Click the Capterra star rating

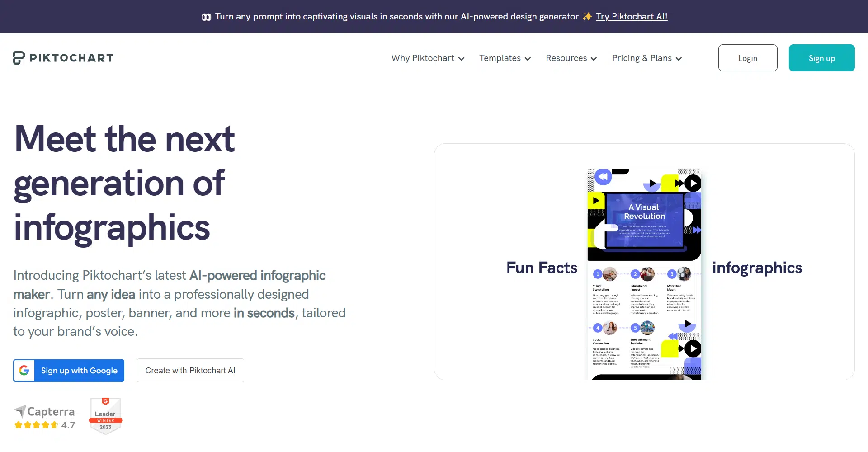click(x=36, y=425)
